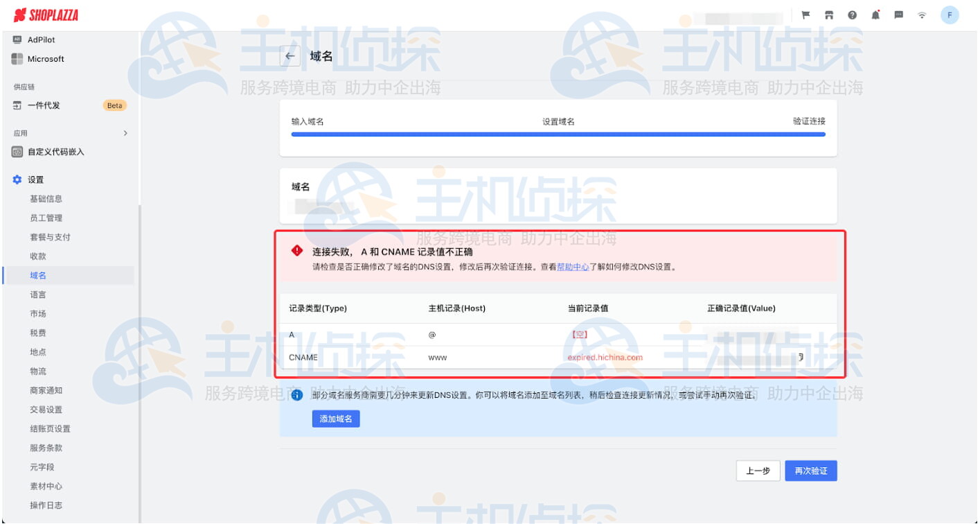The image size is (980, 524).
Task: Click the flag icon in the top bar
Action: 804,15
